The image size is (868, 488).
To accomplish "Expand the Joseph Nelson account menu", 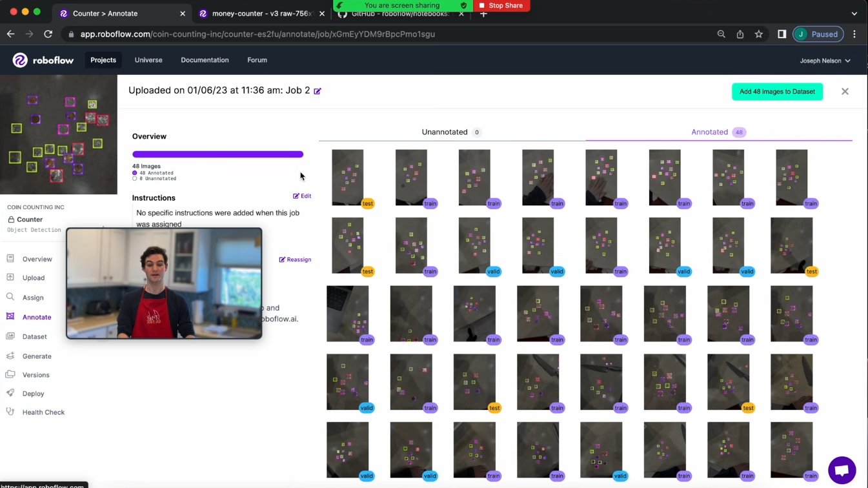I will point(825,61).
